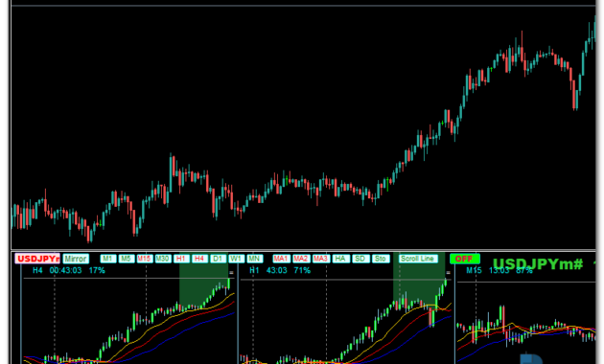The width and height of the screenshot is (604, 364).
Task: Select the W1 timeframe button
Action: [x=236, y=259]
